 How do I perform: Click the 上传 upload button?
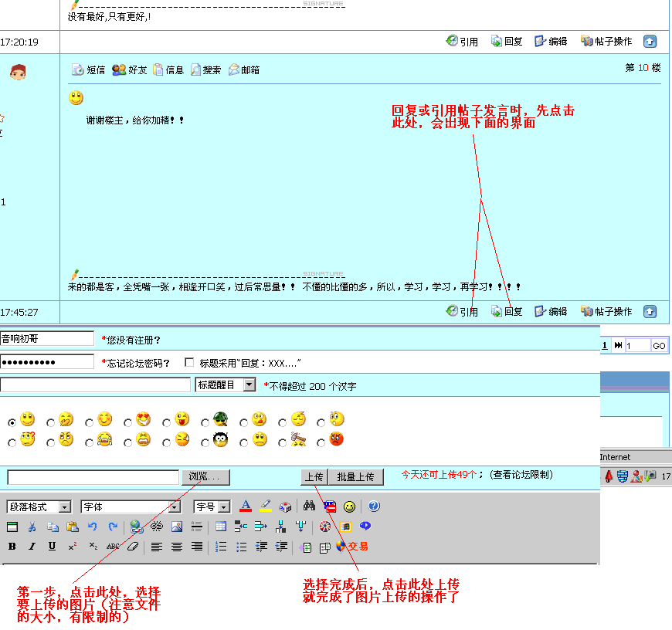pyautogui.click(x=314, y=477)
